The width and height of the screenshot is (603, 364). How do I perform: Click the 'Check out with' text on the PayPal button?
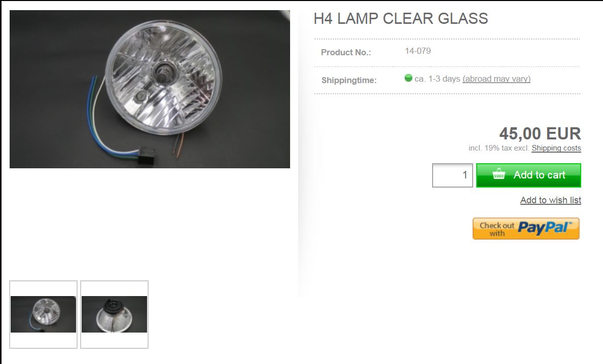coord(496,229)
